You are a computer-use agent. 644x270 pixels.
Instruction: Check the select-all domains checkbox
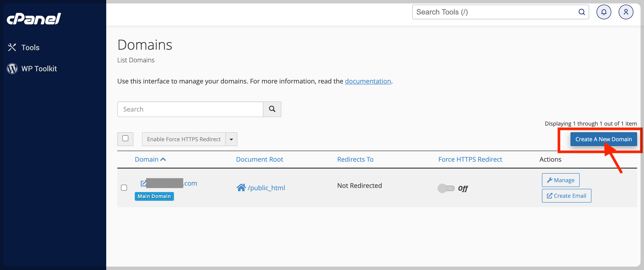(x=125, y=138)
